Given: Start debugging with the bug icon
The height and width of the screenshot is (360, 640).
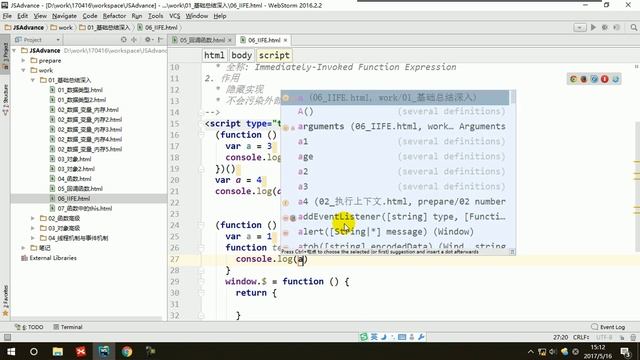Looking at the screenshot, I should (604, 27).
